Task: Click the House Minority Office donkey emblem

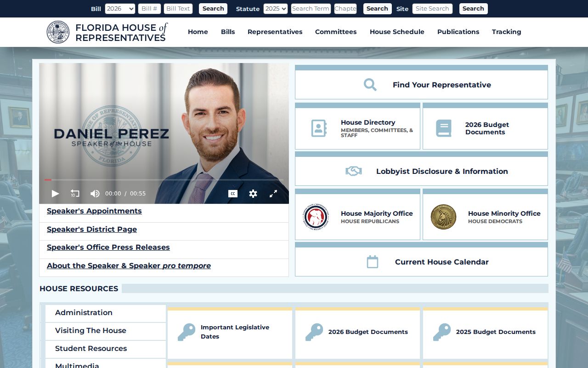Action: coord(443,217)
